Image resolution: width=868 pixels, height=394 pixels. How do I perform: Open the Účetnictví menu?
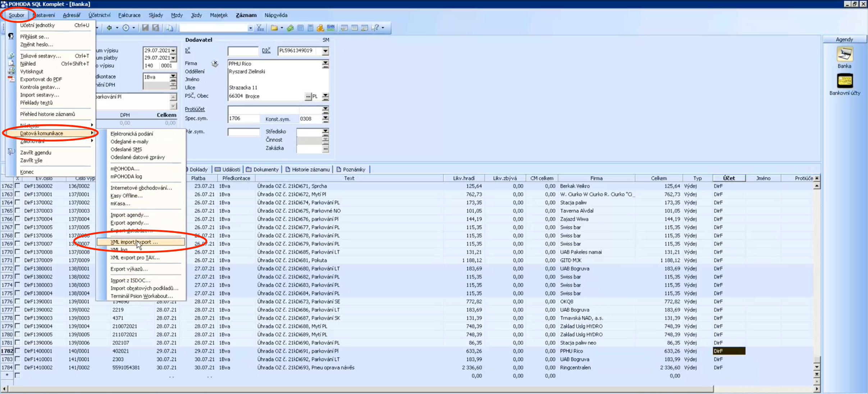100,15
